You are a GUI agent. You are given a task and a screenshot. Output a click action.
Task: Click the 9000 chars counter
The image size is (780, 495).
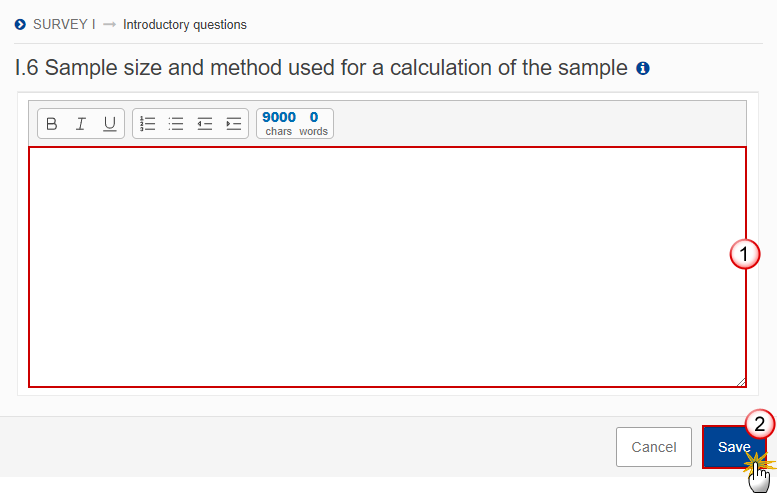(279, 123)
